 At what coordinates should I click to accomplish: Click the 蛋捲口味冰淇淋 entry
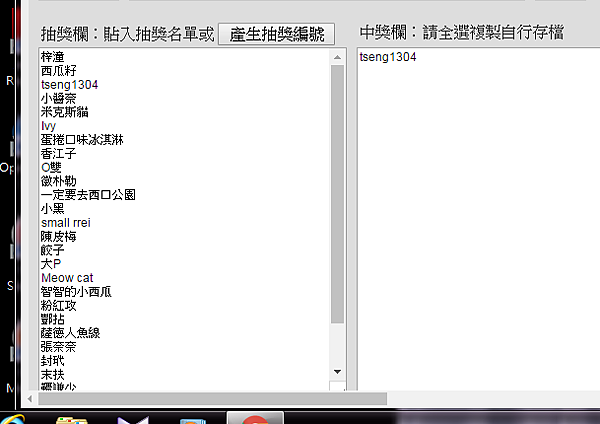click(x=82, y=140)
